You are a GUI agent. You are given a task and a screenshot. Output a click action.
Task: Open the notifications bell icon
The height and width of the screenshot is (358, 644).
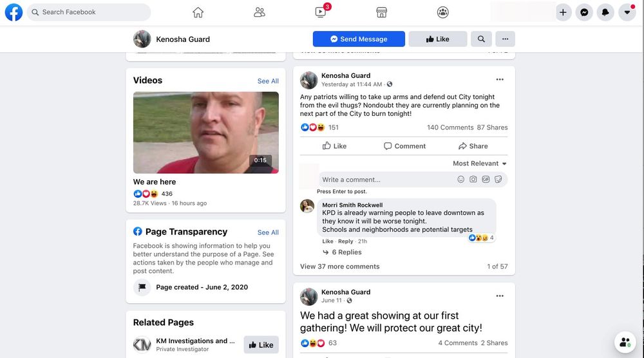(605, 12)
